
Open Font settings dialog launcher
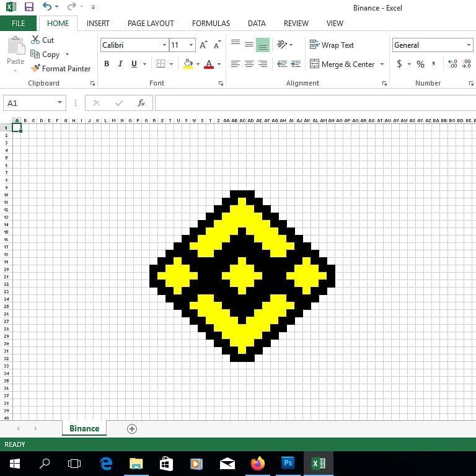221,83
